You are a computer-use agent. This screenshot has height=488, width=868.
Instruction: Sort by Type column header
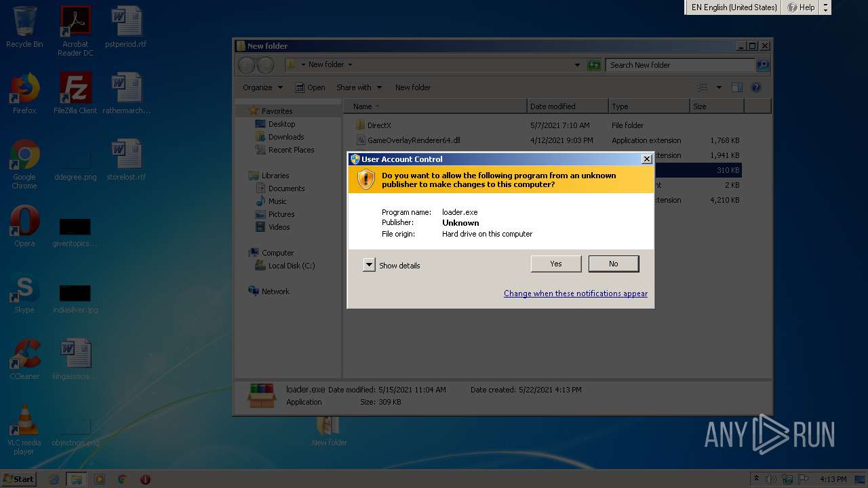649,106
